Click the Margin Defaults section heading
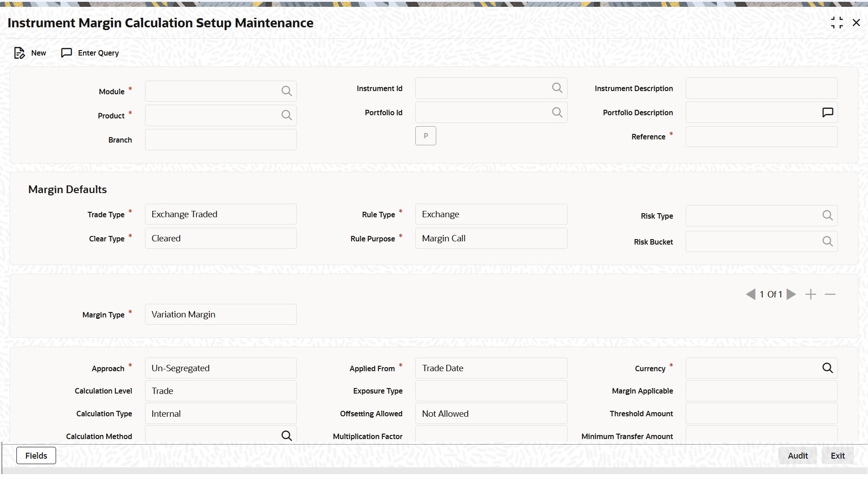Viewport: 868px width, 491px height. coord(67,189)
